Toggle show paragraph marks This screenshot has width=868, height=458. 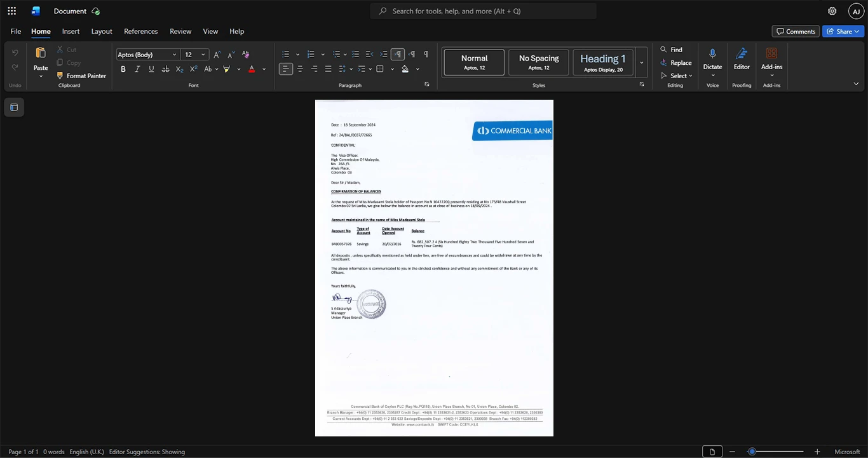426,55
